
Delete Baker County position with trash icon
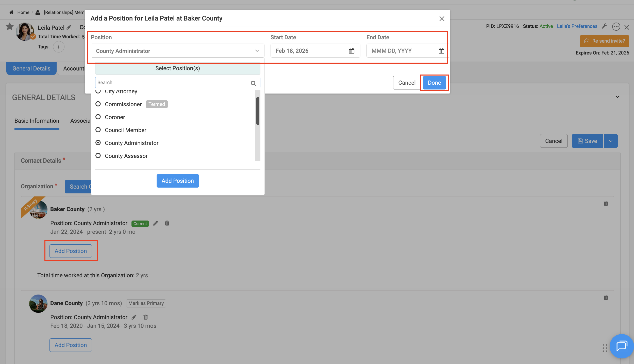167,223
